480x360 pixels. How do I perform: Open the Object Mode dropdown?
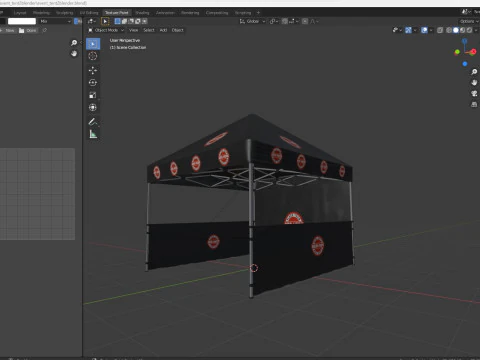[106, 30]
